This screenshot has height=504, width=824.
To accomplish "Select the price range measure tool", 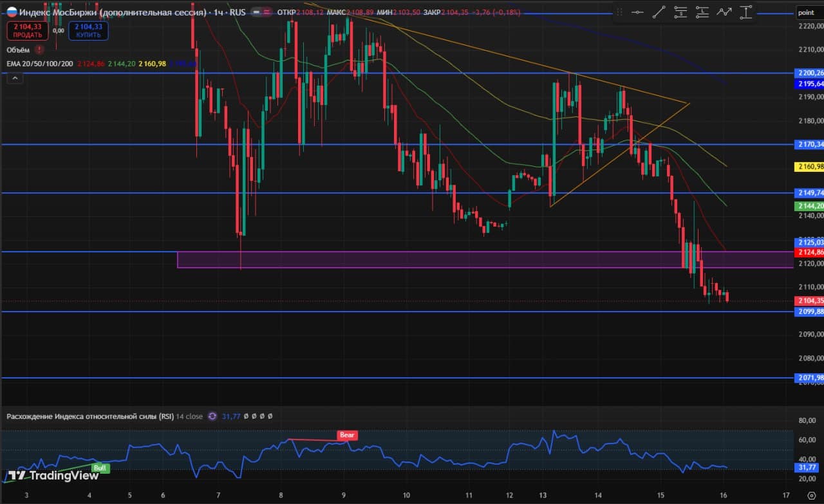I will (746, 12).
